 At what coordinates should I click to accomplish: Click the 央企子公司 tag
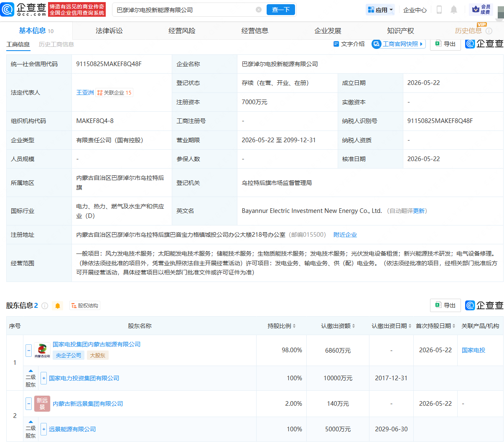point(69,355)
